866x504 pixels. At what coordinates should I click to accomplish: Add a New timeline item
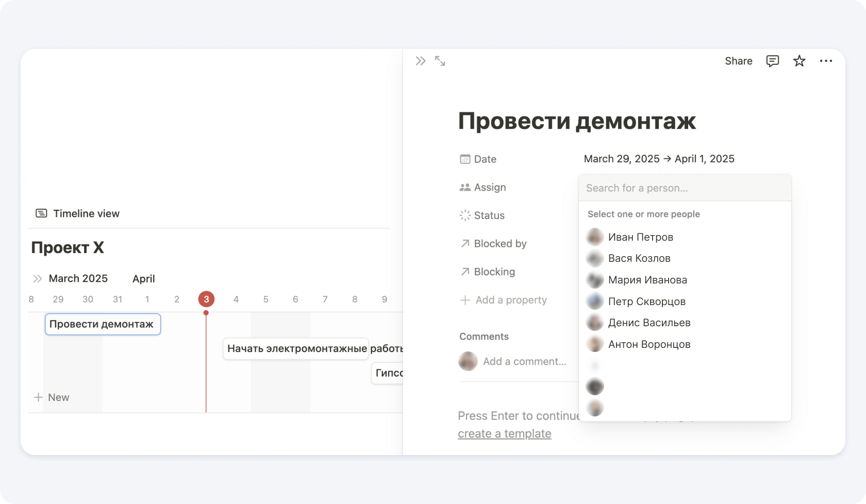[52, 397]
